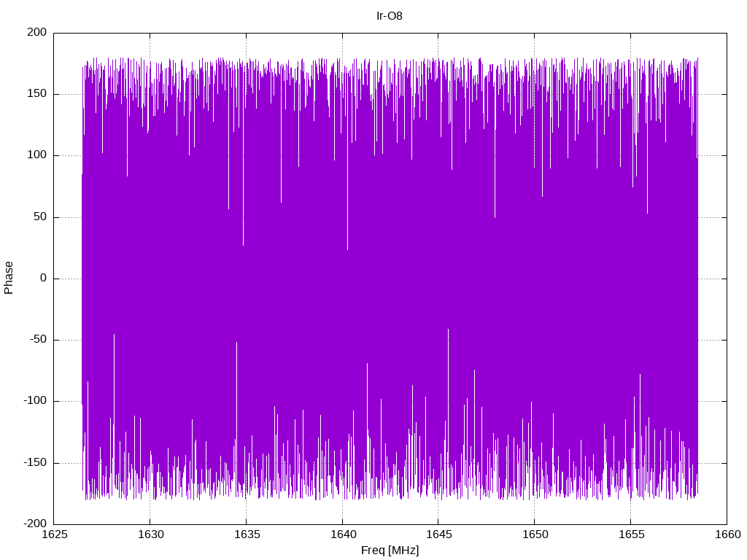Click the Freq [MHz] axis label
The width and height of the screenshot is (747, 560).
[390, 551]
